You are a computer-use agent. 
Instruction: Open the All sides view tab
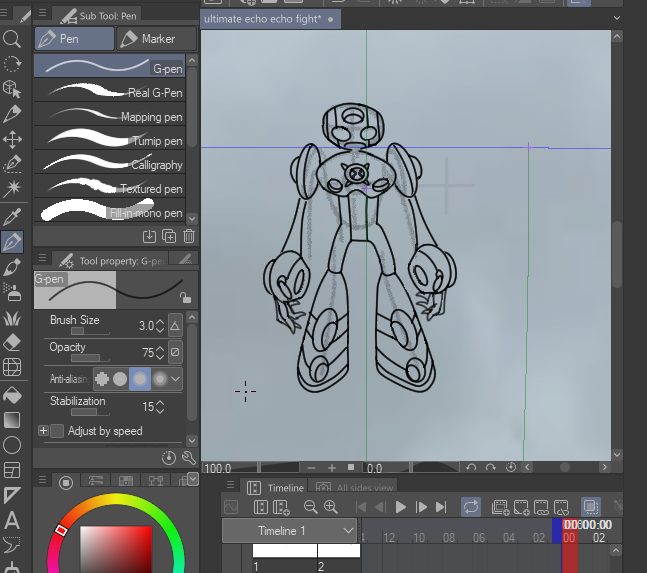tap(353, 488)
